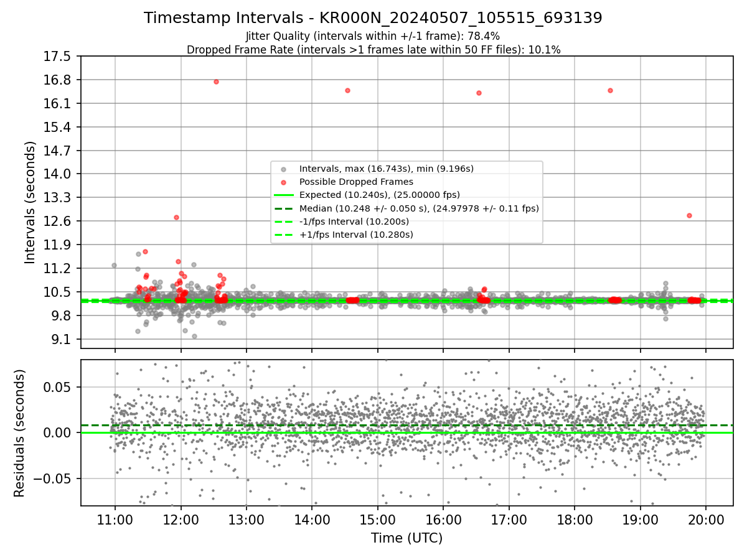Viewport: 747px width, 560px height.
Task: Click the '20:00' time tick label
Action: click(x=706, y=520)
